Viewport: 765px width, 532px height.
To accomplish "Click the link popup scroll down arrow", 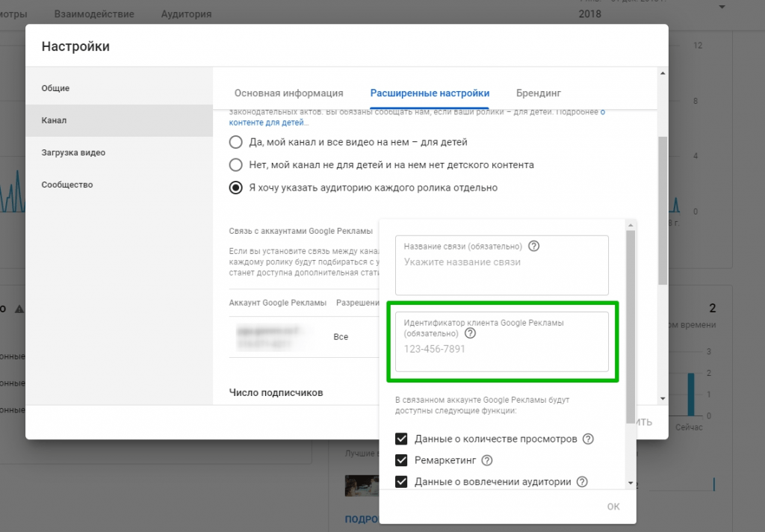I will point(631,483).
